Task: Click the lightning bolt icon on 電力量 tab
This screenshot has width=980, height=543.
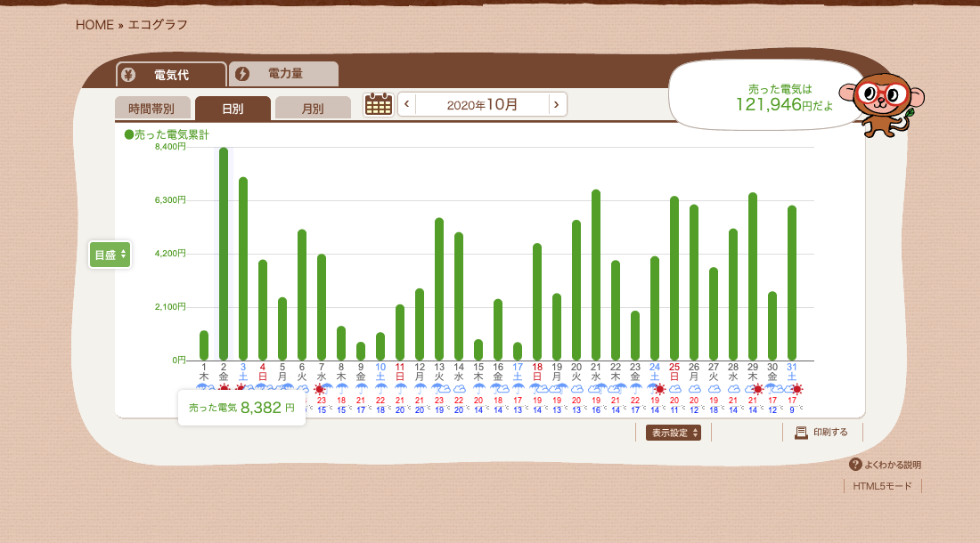Action: 242,74
